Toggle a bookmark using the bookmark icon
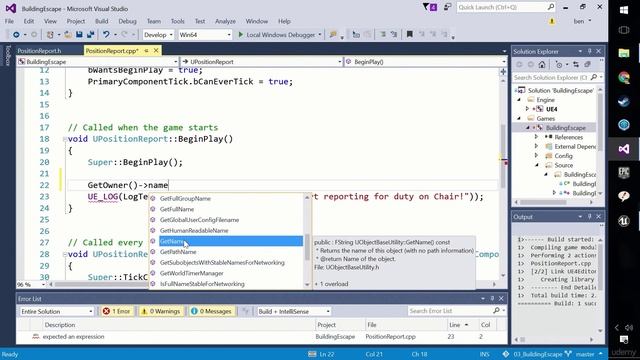Screen dimensions: 640x360 pos(409,35)
